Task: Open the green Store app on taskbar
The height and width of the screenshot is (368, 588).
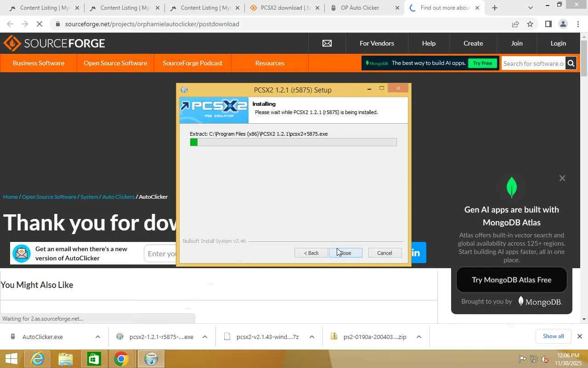Action: click(x=94, y=359)
